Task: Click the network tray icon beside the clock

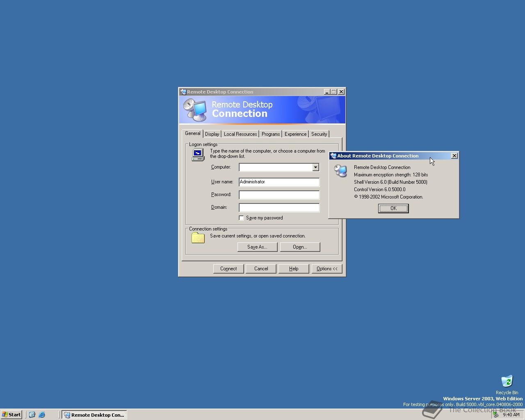Action: pos(496,415)
